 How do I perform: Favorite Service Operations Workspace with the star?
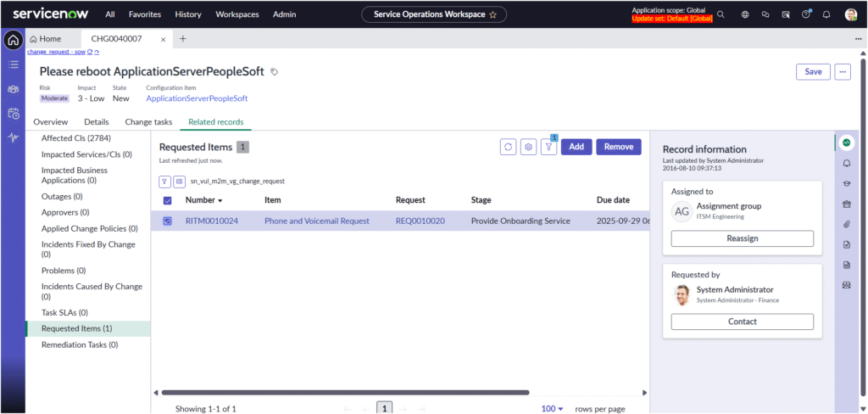492,14
